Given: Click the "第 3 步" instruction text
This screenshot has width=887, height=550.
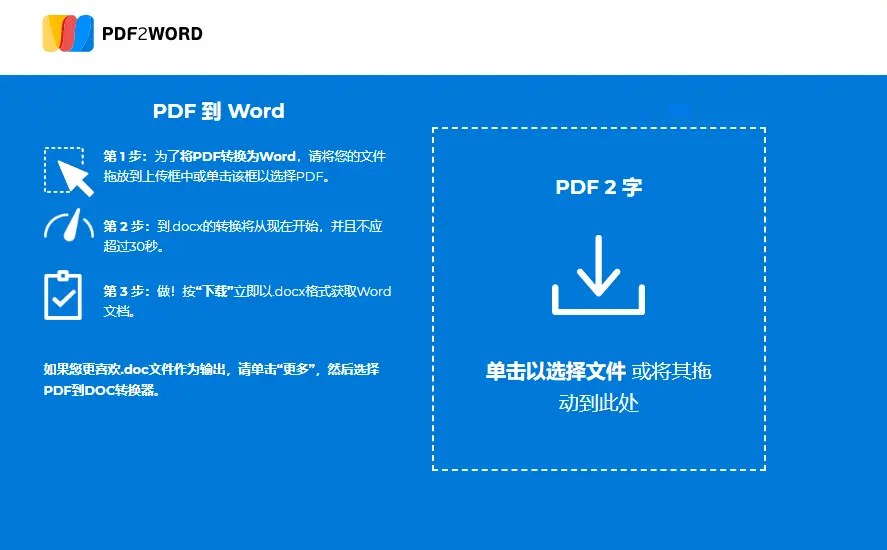Looking at the screenshot, I should click(247, 301).
